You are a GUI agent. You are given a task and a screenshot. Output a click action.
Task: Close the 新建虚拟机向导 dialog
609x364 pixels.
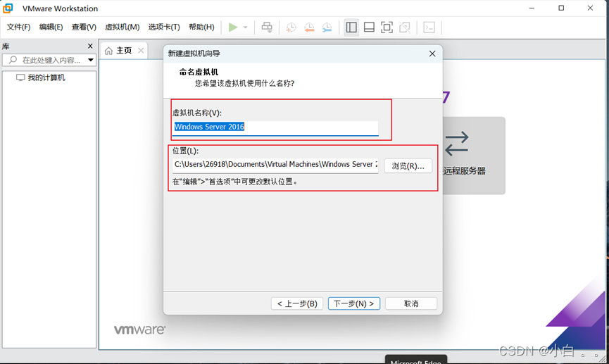(x=432, y=54)
